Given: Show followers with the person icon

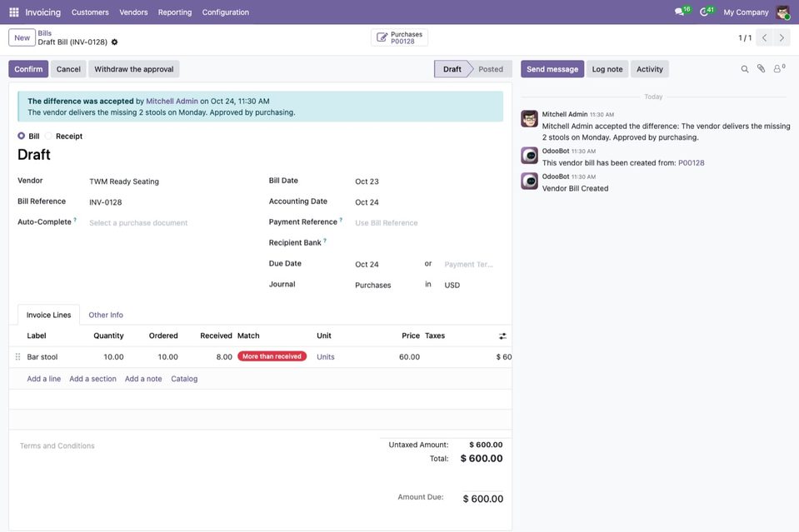Looking at the screenshot, I should pos(778,69).
